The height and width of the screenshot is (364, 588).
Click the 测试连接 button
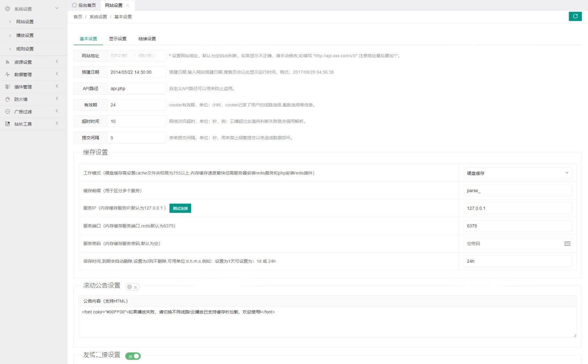click(x=180, y=208)
